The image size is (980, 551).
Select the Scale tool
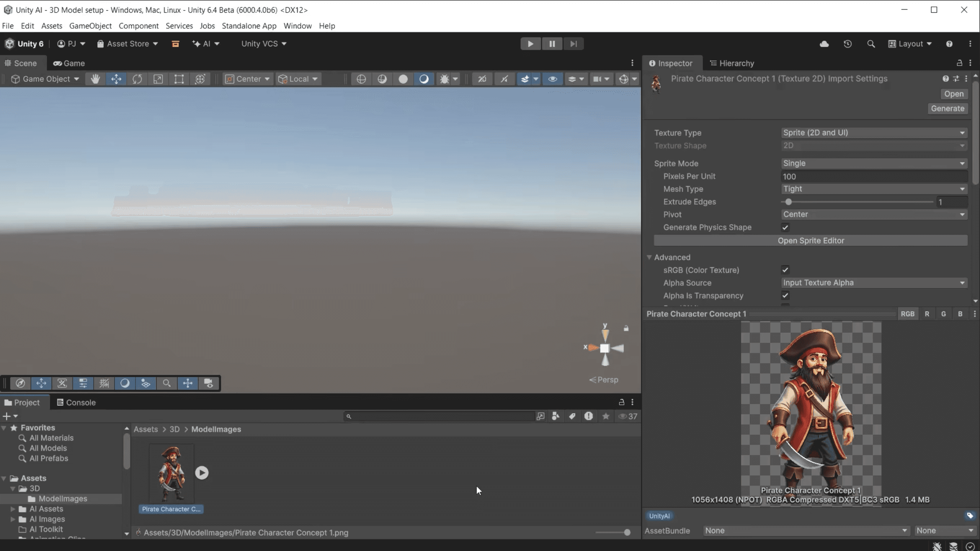pyautogui.click(x=158, y=79)
